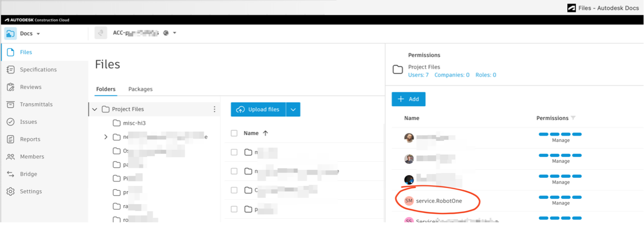The width and height of the screenshot is (644, 233).
Task: Select the misc-hi3 folder in tree
Action: [134, 123]
